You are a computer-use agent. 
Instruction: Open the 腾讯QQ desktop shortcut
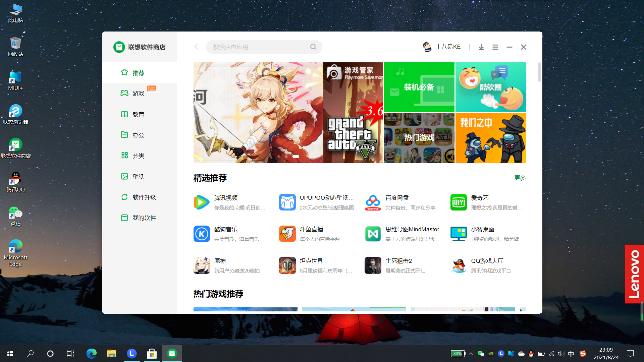pos(15,182)
